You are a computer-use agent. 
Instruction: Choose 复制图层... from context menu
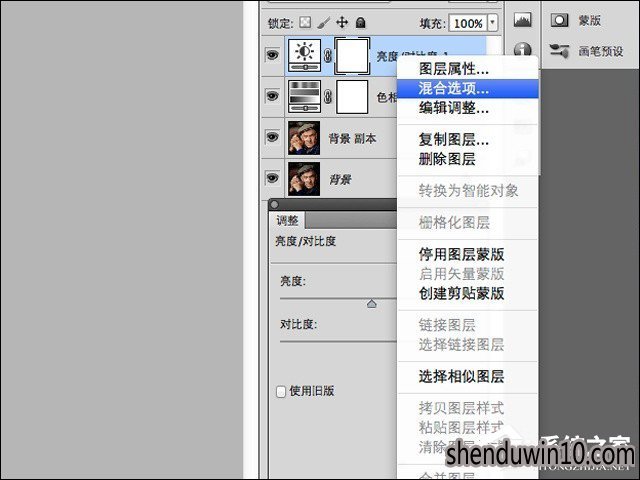point(468,140)
